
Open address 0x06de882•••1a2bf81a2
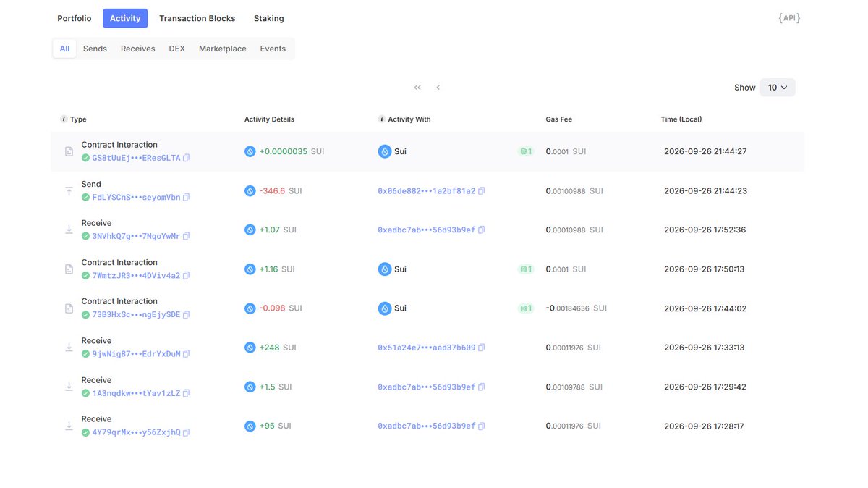[x=427, y=191]
